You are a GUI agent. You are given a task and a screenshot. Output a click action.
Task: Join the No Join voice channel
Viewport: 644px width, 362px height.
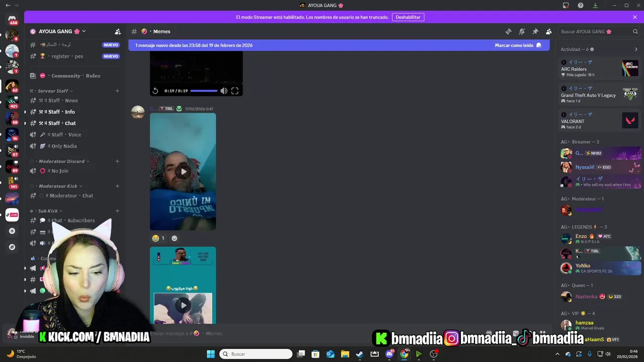pyautogui.click(x=74, y=171)
